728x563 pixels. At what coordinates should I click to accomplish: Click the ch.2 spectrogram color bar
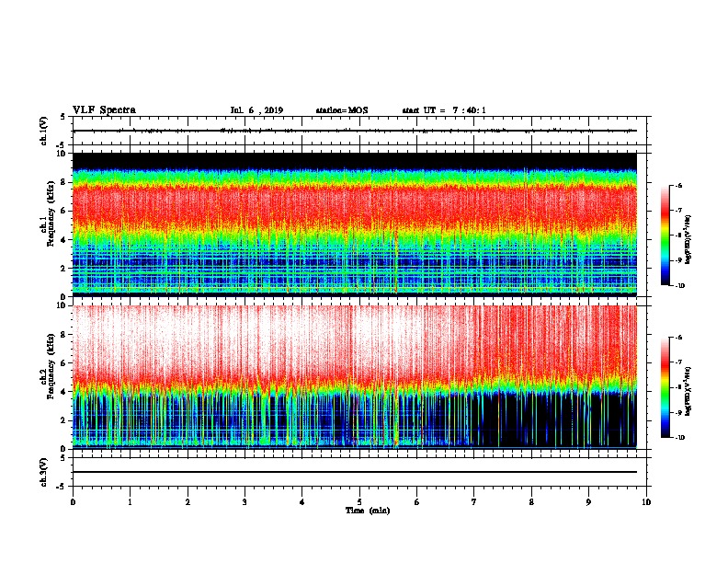pyautogui.click(x=665, y=387)
